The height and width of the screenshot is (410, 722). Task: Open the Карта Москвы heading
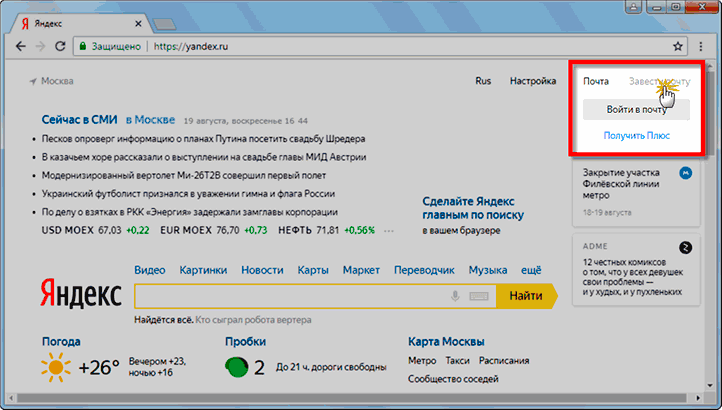pos(446,341)
